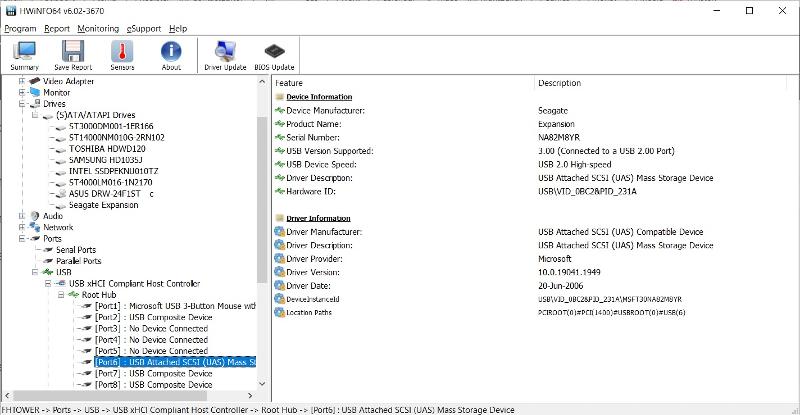Click the Description column header
The image size is (800, 415).
[559, 83]
